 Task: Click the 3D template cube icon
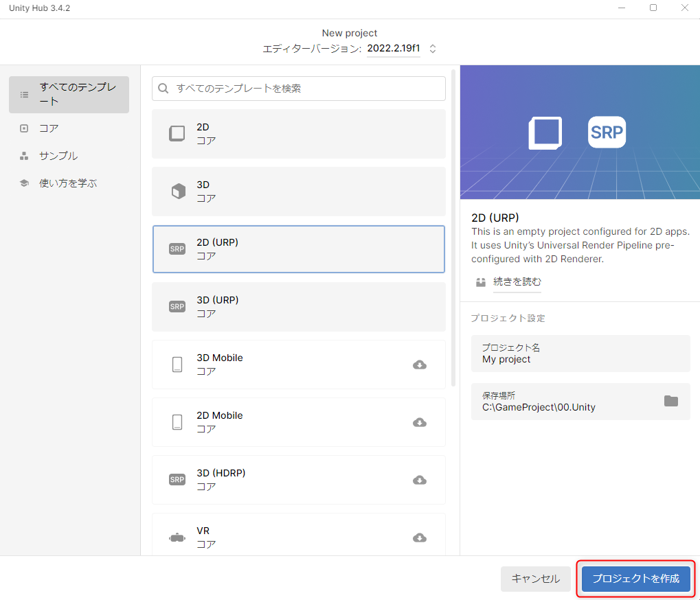click(178, 192)
